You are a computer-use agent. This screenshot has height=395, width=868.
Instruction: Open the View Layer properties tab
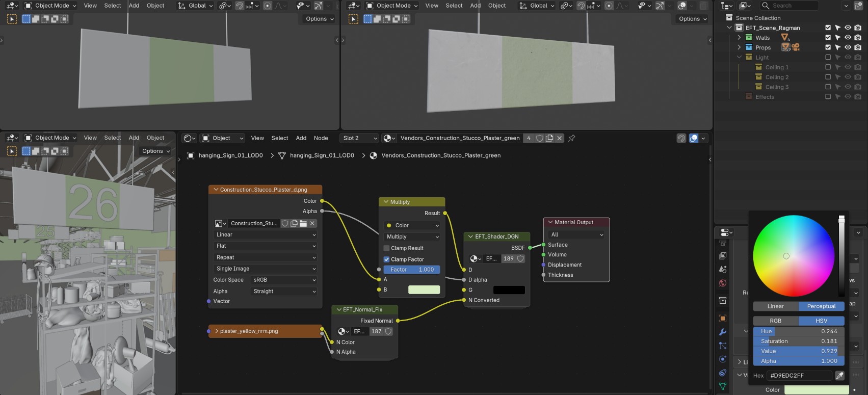pyautogui.click(x=723, y=255)
